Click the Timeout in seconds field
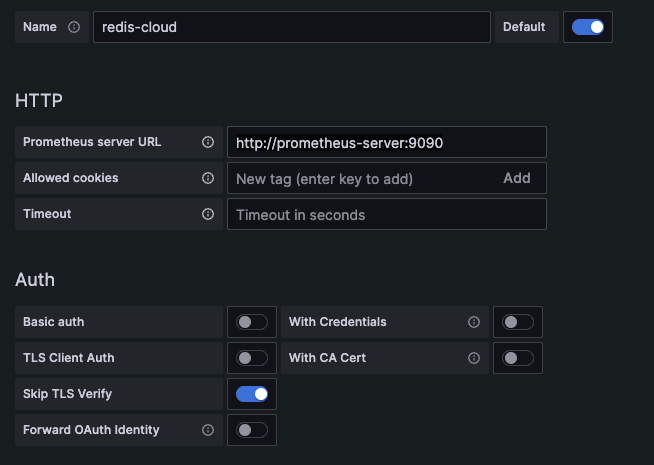Image resolution: width=654 pixels, height=465 pixels. (x=386, y=214)
